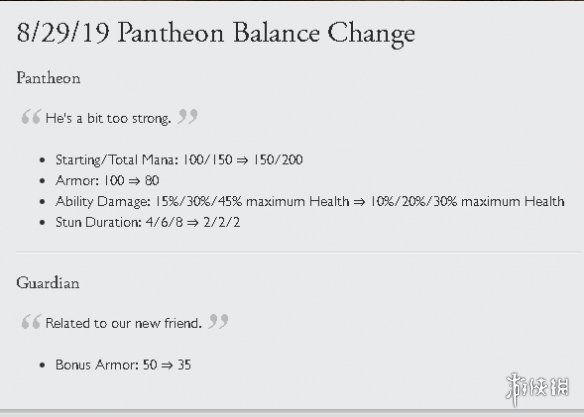Click the closing quote icon after "new friend."
The image size is (584, 417).
[x=219, y=321]
